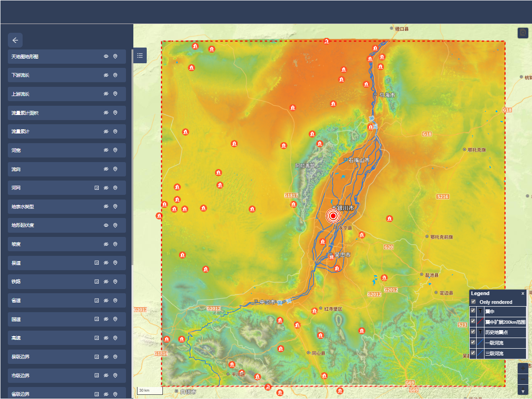Image resolution: width=532 pixels, height=399 pixels.
Task: Zoom to the 铁路 layer via pin icon
Action: click(x=115, y=282)
